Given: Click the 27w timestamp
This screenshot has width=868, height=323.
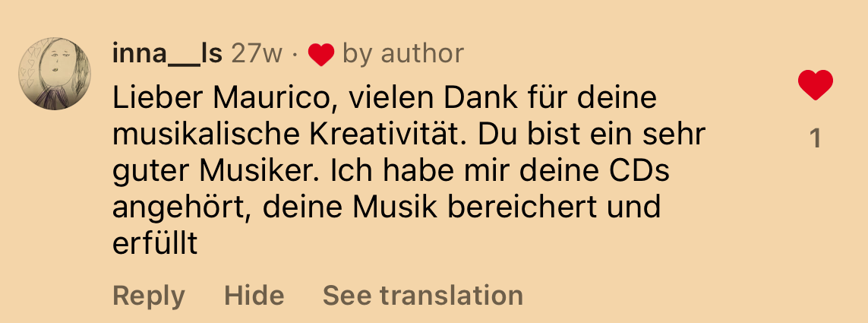Looking at the screenshot, I should click(x=257, y=54).
